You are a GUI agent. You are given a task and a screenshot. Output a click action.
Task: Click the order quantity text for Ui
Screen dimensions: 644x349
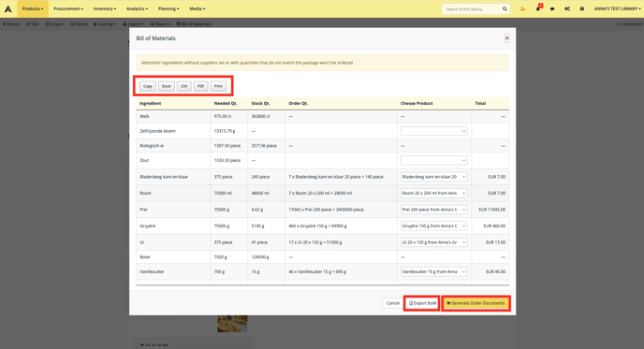(315, 242)
